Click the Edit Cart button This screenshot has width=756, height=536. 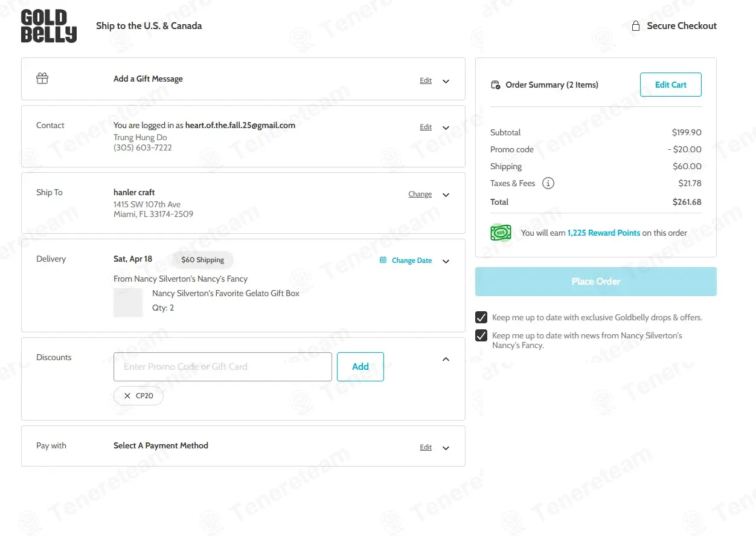point(671,85)
